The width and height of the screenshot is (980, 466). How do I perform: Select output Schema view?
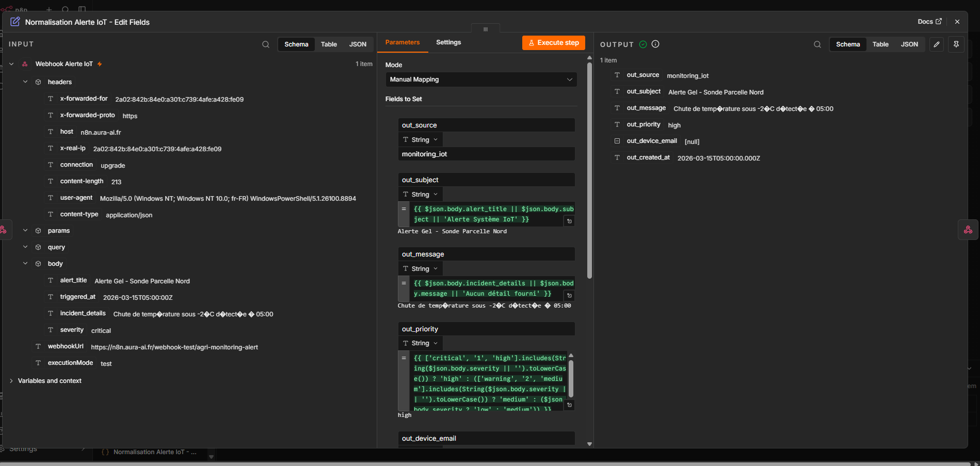pyautogui.click(x=848, y=44)
